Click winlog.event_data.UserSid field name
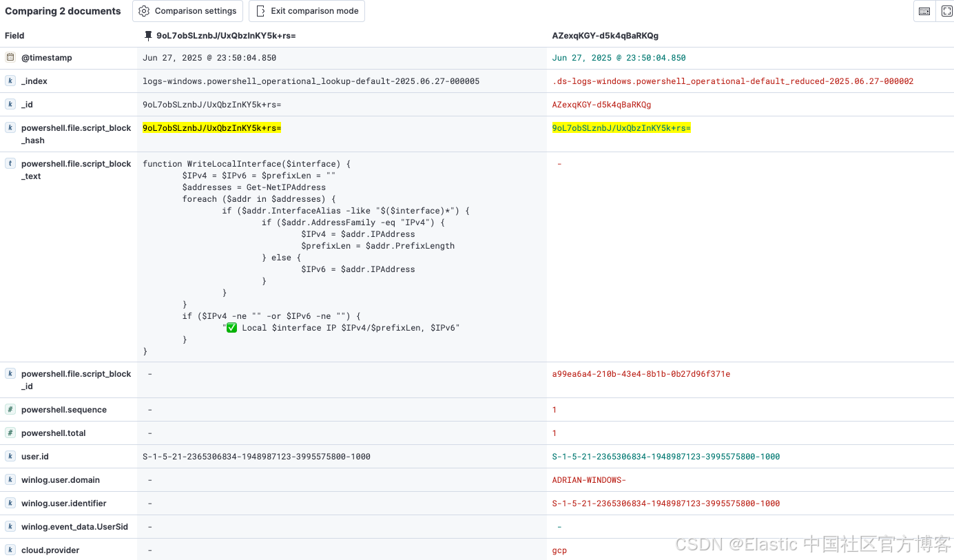The height and width of the screenshot is (560, 954). pos(74,527)
